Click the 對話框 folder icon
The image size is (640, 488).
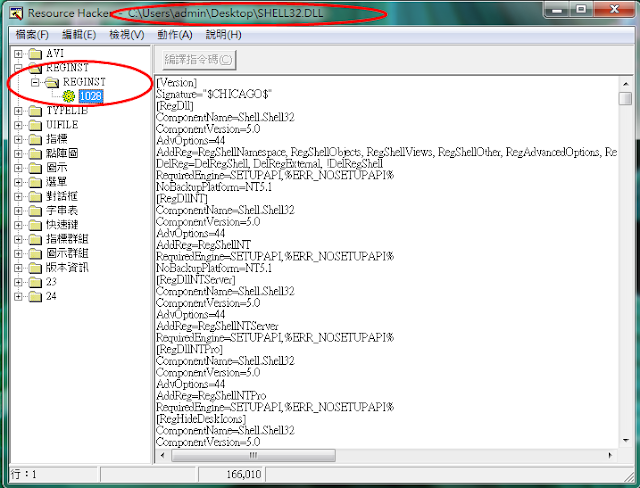point(36,197)
